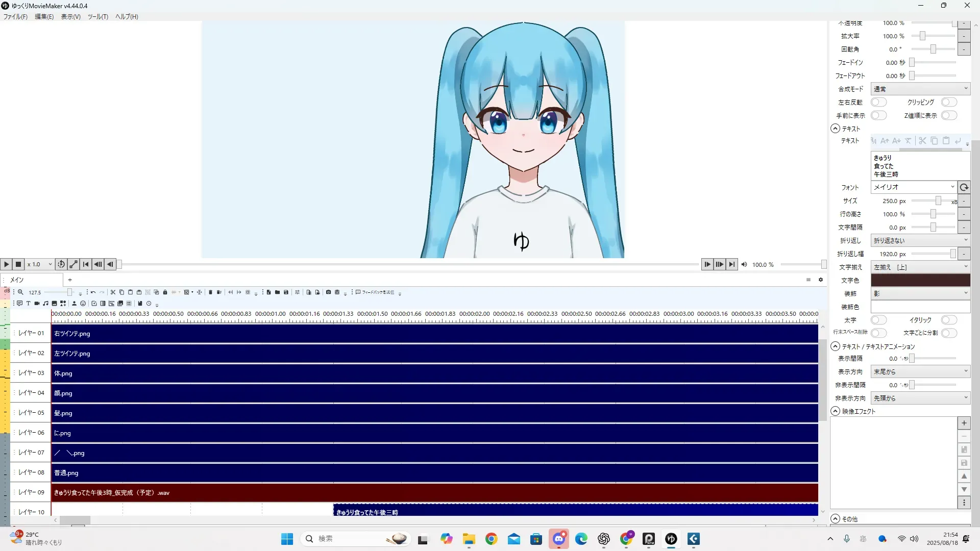Collapse the 映像エフェクト section
Image resolution: width=980 pixels, height=551 pixels.
tap(836, 411)
